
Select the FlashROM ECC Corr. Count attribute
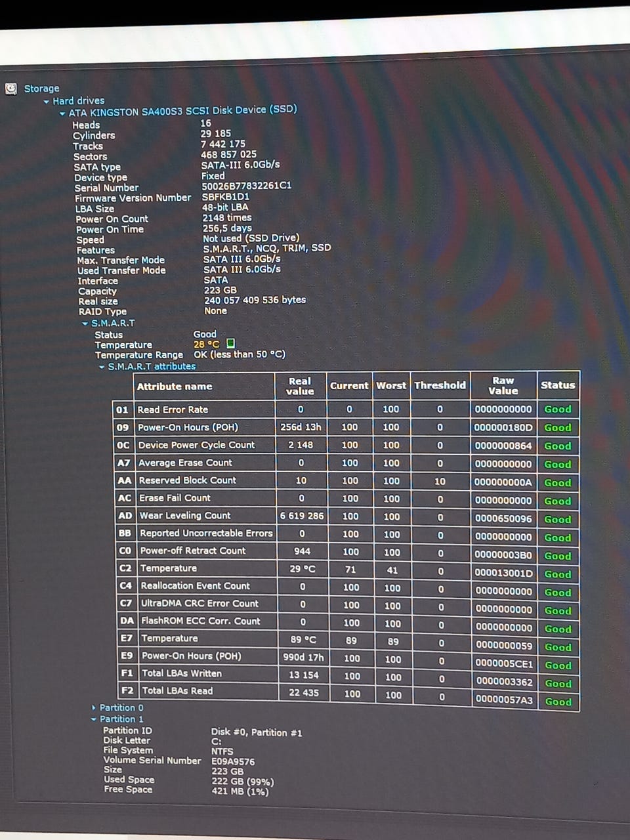click(x=200, y=621)
